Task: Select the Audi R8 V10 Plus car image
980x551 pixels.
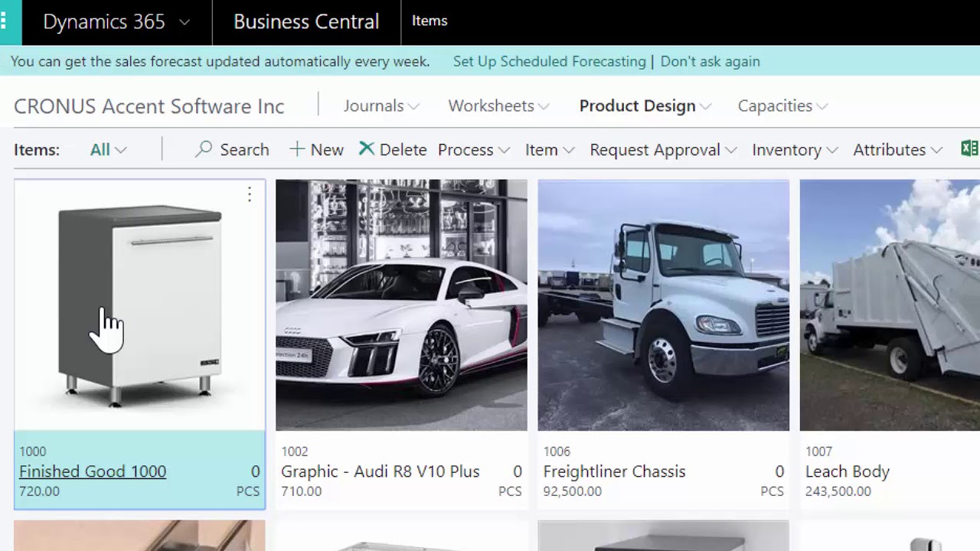Action: 401,305
